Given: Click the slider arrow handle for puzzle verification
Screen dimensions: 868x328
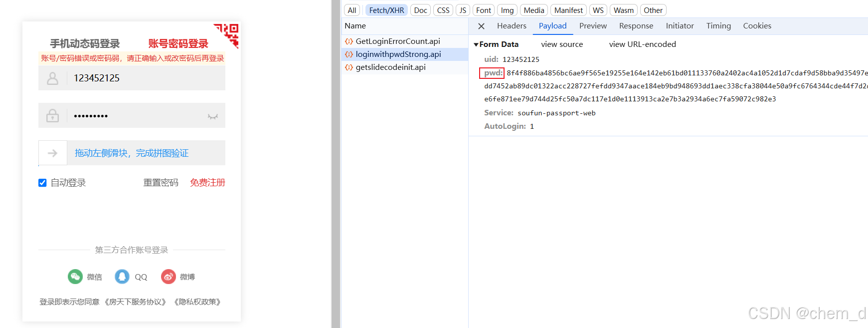Looking at the screenshot, I should click(53, 153).
